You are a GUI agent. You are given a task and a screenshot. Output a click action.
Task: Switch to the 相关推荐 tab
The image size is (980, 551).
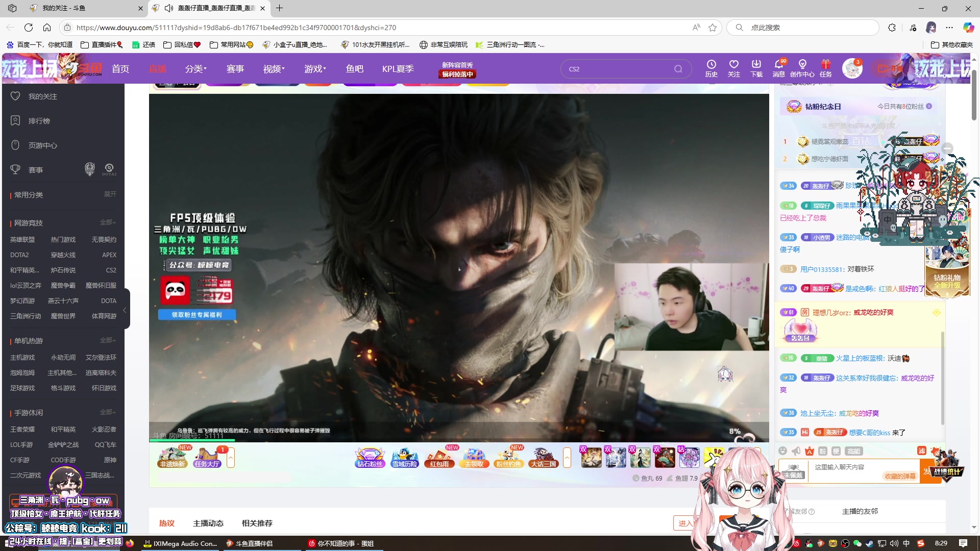257,523
